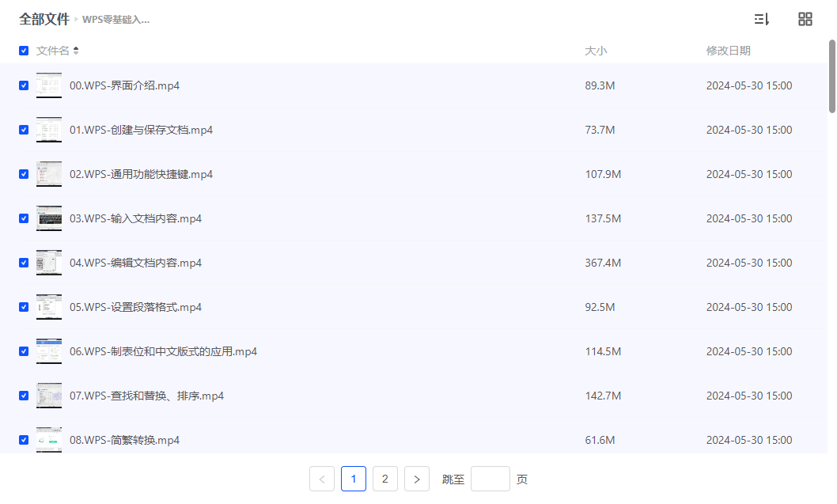The width and height of the screenshot is (837, 504).
Task: Switch to grid view icon
Action: 805,19
